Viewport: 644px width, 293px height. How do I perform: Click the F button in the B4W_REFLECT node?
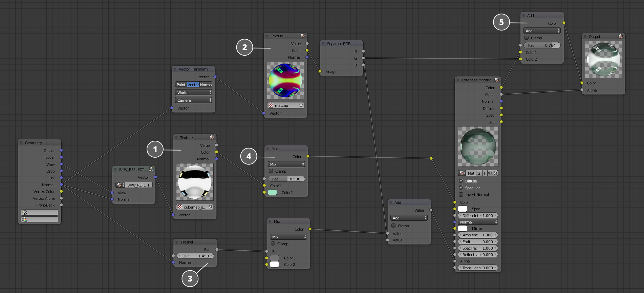click(x=149, y=185)
